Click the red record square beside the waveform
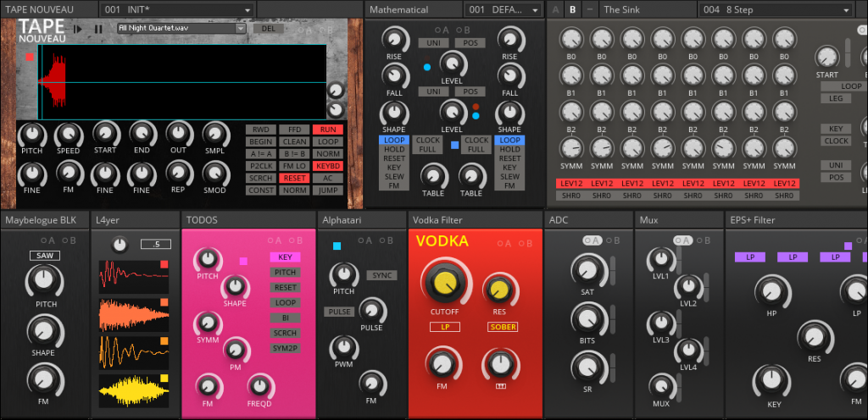The width and height of the screenshot is (868, 420). (30, 58)
